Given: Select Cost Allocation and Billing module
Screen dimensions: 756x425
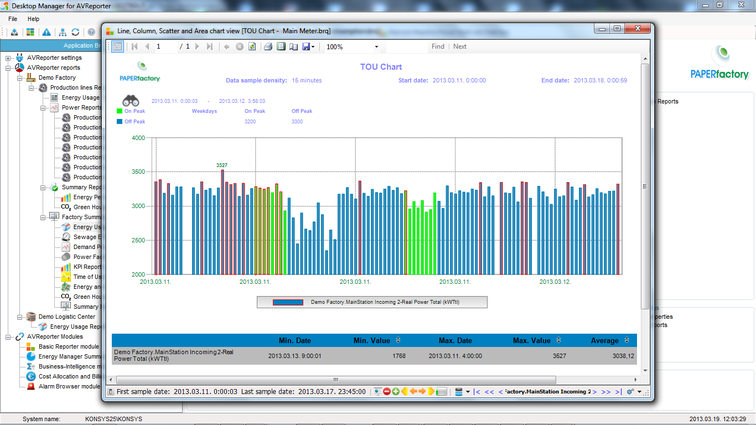Looking at the screenshot, I should click(70, 377).
